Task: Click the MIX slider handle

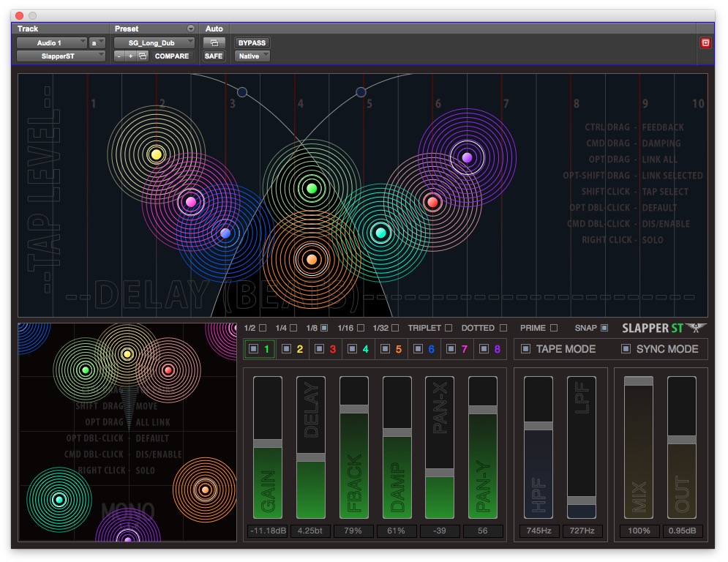Action: coord(639,381)
